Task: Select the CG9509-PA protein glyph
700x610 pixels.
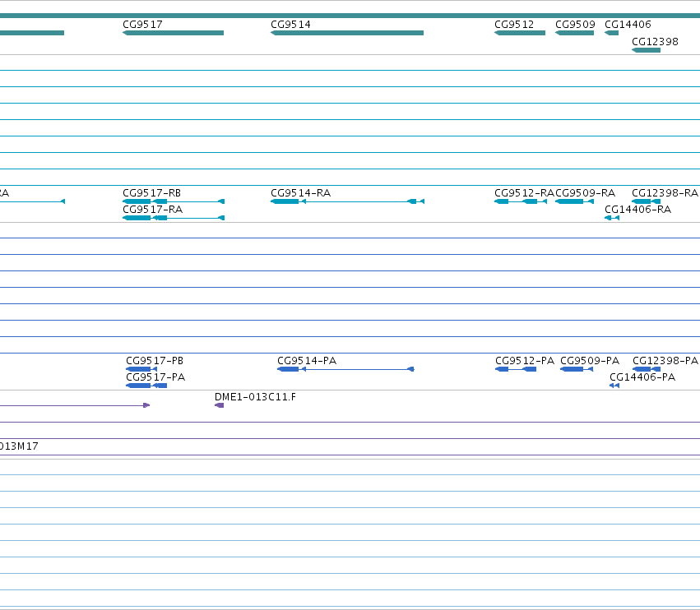Action: (577, 369)
